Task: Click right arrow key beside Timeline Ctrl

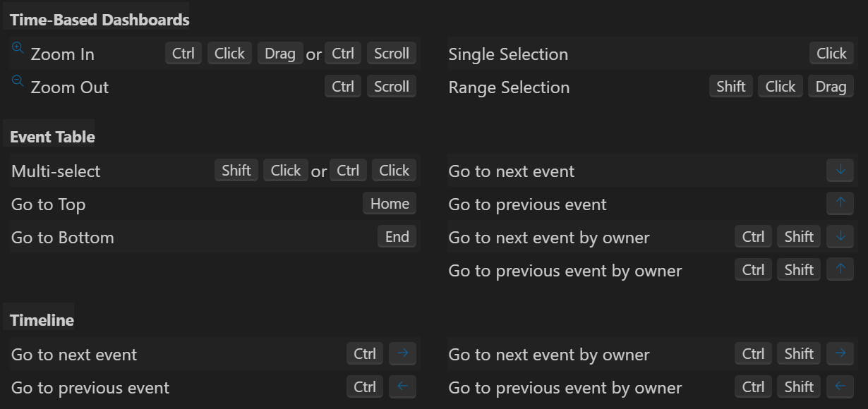Action: (402, 354)
